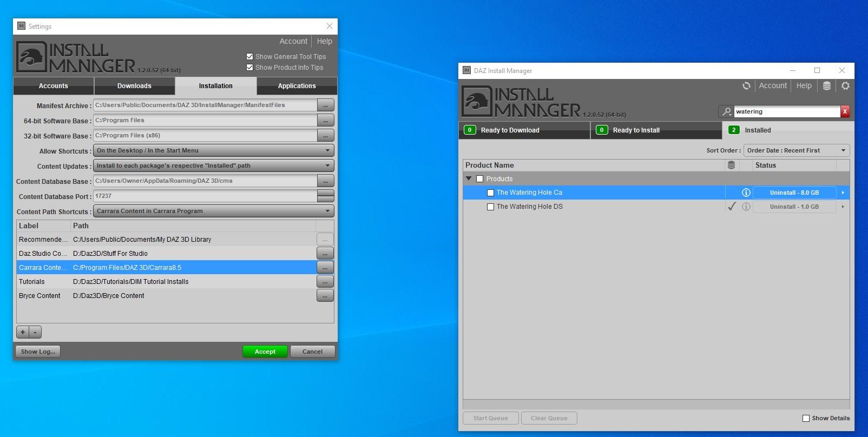Click the refresh icon in DAZ Install Manager
The width and height of the screenshot is (868, 437).
(746, 85)
